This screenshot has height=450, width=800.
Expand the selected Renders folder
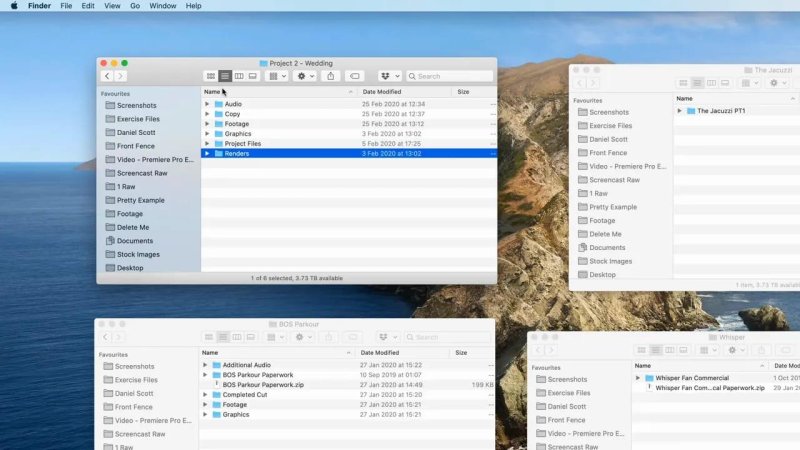click(207, 154)
